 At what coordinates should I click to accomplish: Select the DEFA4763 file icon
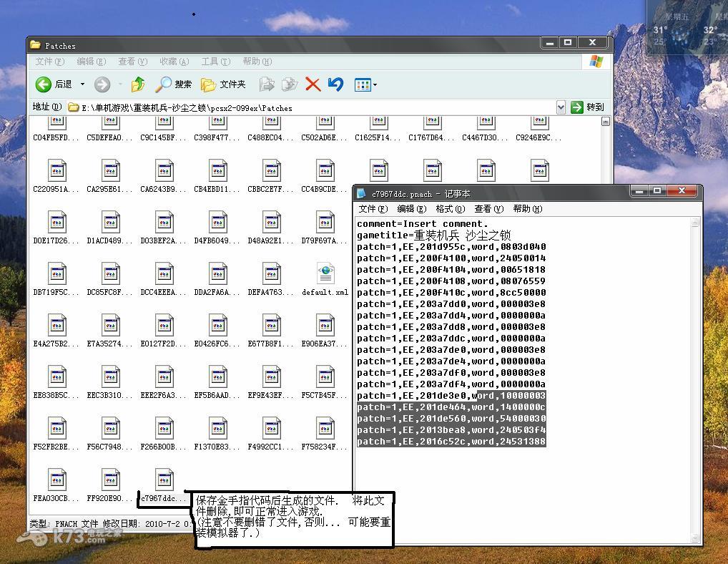[x=271, y=273]
